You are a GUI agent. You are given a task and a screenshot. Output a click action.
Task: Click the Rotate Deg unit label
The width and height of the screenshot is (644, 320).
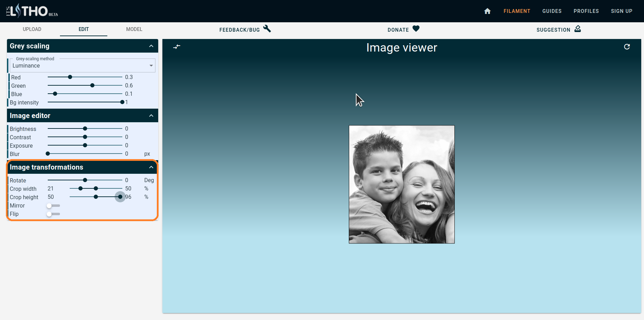pyautogui.click(x=149, y=180)
